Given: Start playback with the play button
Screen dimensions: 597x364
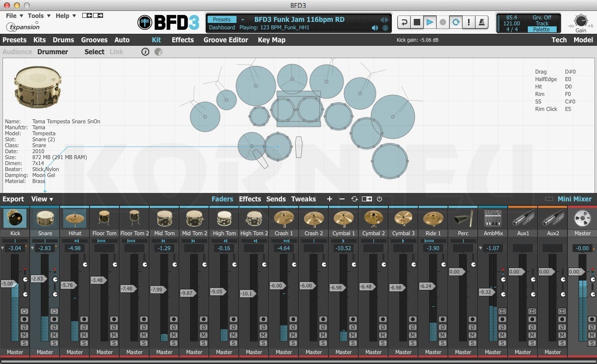Looking at the screenshot, I should click(429, 23).
